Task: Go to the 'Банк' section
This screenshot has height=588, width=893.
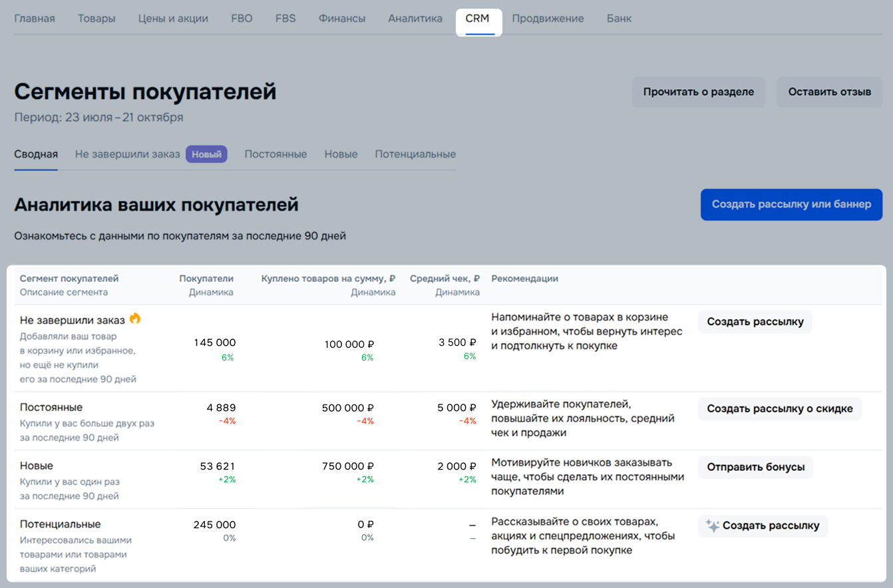Action: (x=619, y=19)
